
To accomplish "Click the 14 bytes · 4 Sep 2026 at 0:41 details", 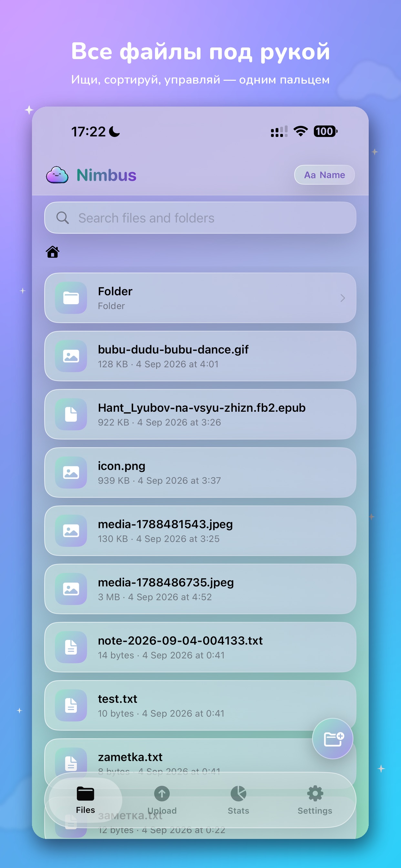I will click(x=161, y=656).
